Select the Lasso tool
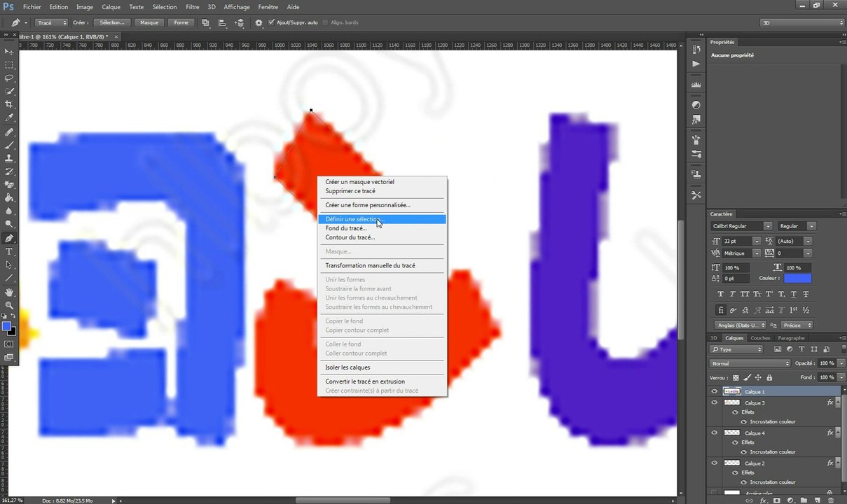 point(9,78)
